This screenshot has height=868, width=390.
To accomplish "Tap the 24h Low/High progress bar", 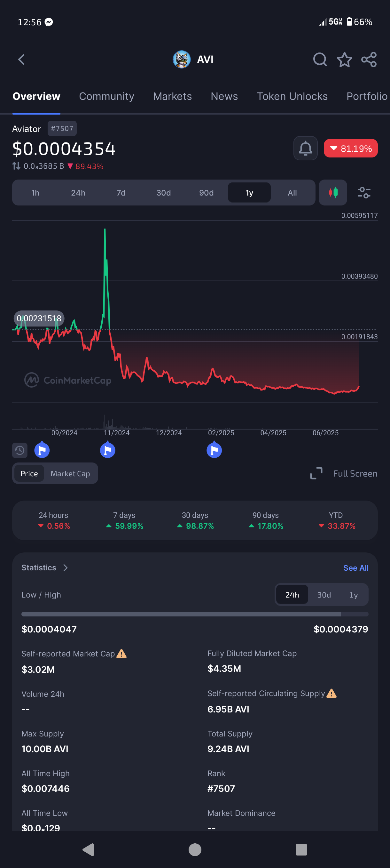I will pos(195,614).
